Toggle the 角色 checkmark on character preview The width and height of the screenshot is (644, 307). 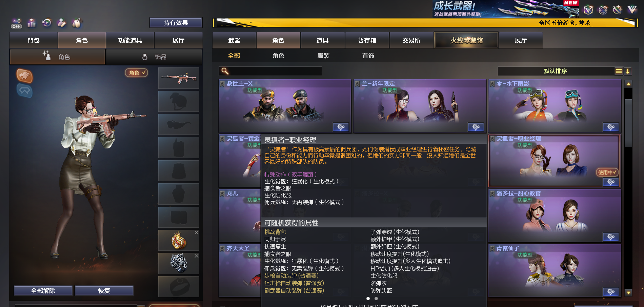point(136,73)
